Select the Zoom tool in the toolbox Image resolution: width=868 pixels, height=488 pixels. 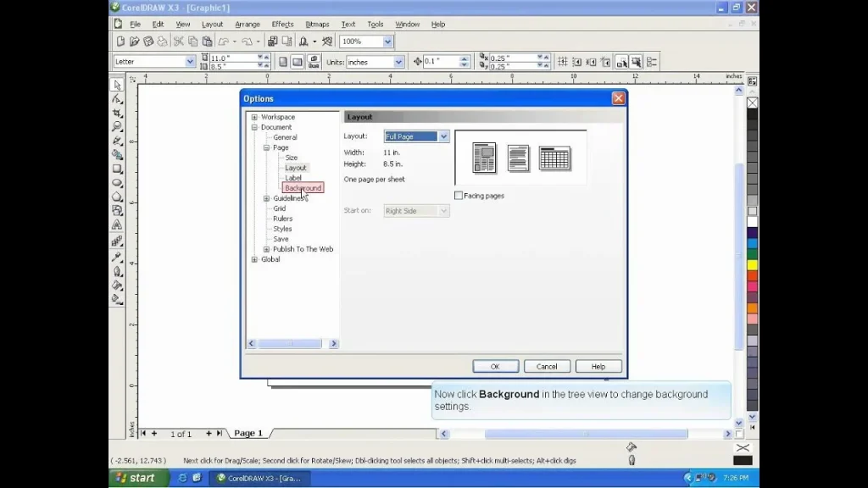tap(117, 127)
